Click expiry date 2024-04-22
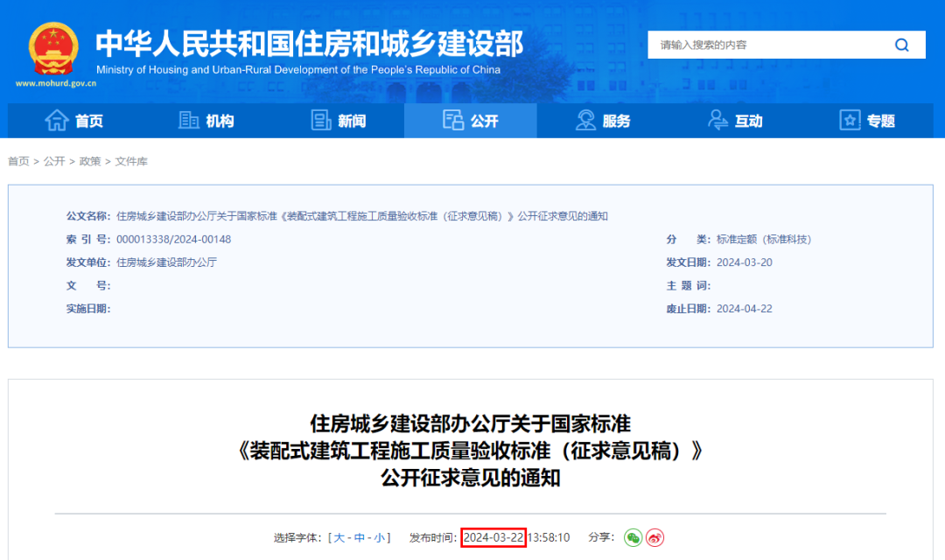Image resolution: width=945 pixels, height=560 pixels. (x=745, y=309)
